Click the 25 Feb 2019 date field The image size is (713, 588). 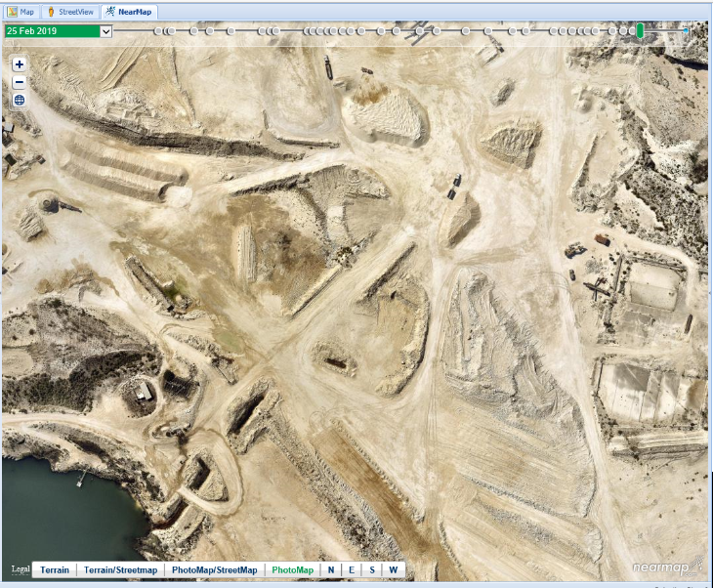click(53, 31)
